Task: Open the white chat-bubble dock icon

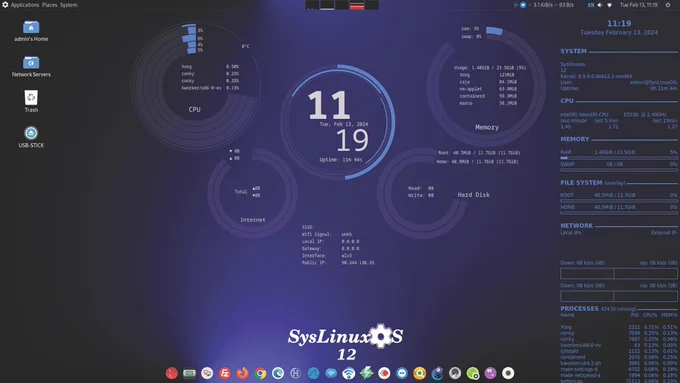Action: pyautogui.click(x=207, y=373)
